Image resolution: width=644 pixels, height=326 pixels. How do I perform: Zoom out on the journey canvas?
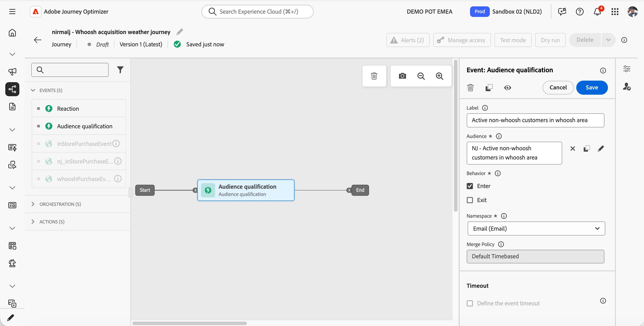coord(421,76)
